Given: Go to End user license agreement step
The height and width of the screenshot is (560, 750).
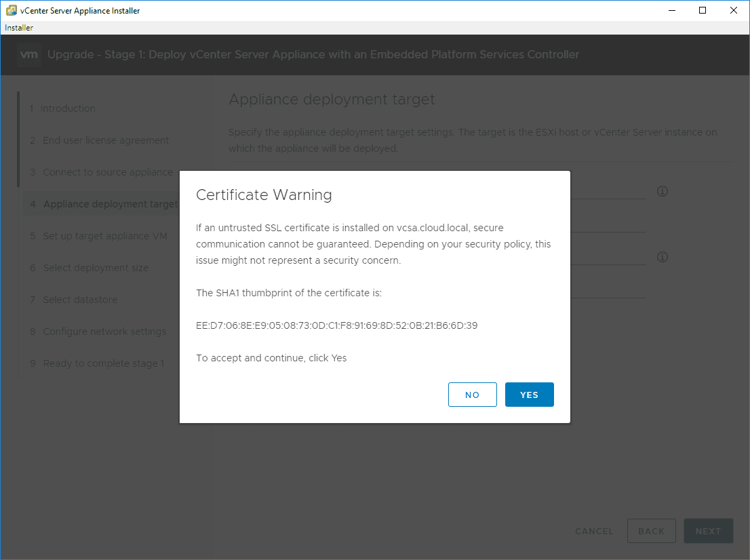Looking at the screenshot, I should [106, 140].
